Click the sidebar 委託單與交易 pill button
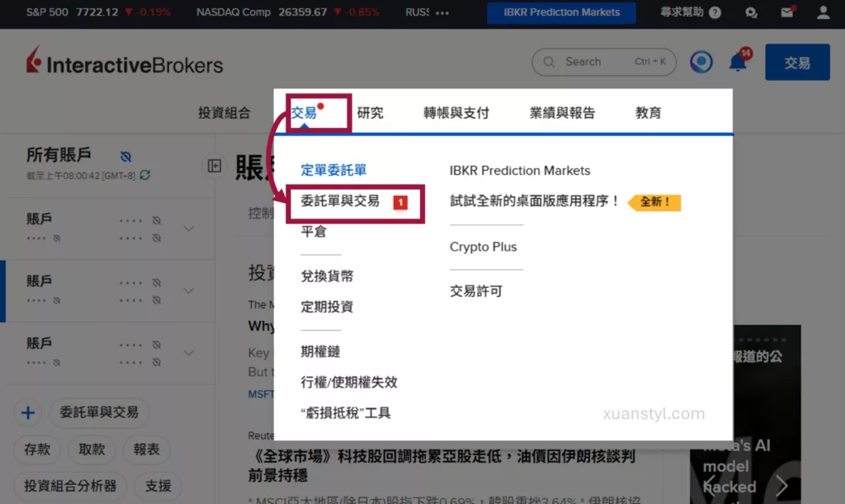The height and width of the screenshot is (504, 845). [99, 412]
